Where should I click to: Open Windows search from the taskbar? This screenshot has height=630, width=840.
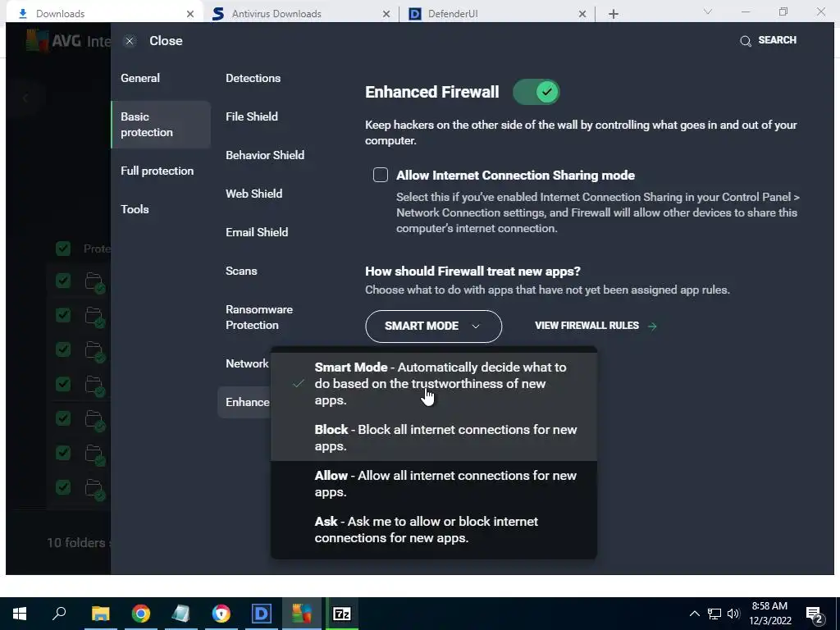click(59, 614)
